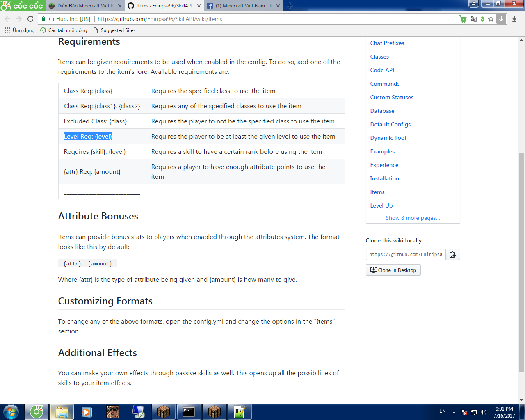Toggle the Vietnamese typing 'à' icon
Screen dimensions: 525x420
(482, 19)
